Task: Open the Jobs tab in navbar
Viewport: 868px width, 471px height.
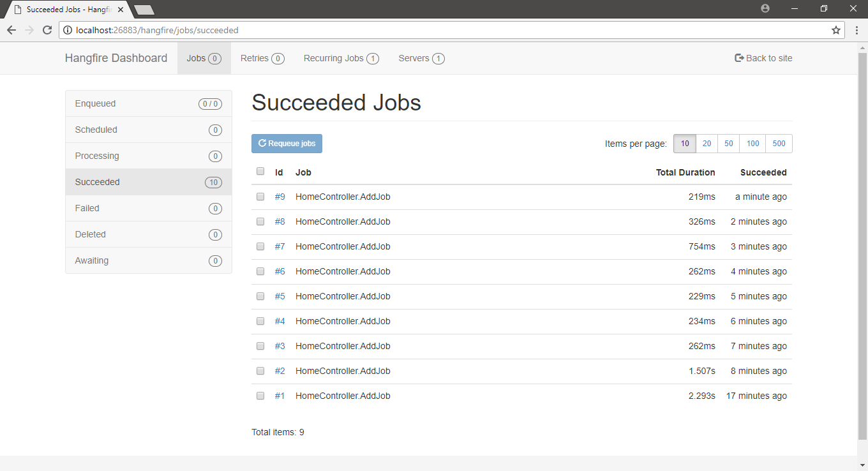Action: 204,58
